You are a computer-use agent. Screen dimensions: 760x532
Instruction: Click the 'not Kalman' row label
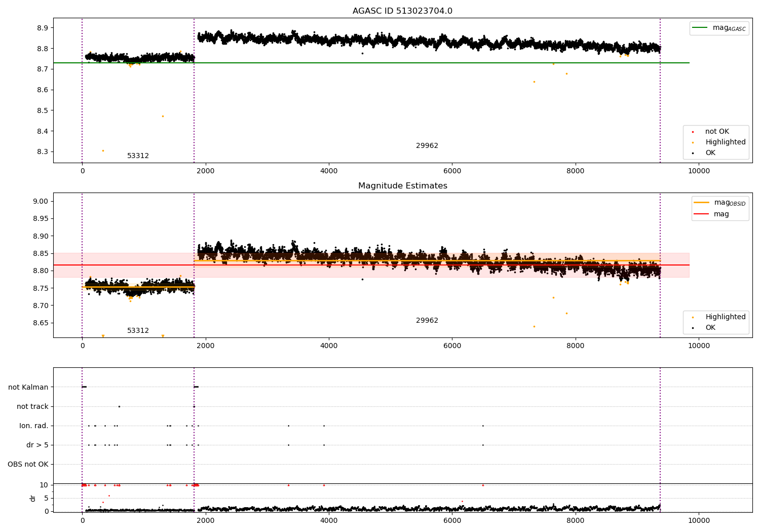coord(28,388)
